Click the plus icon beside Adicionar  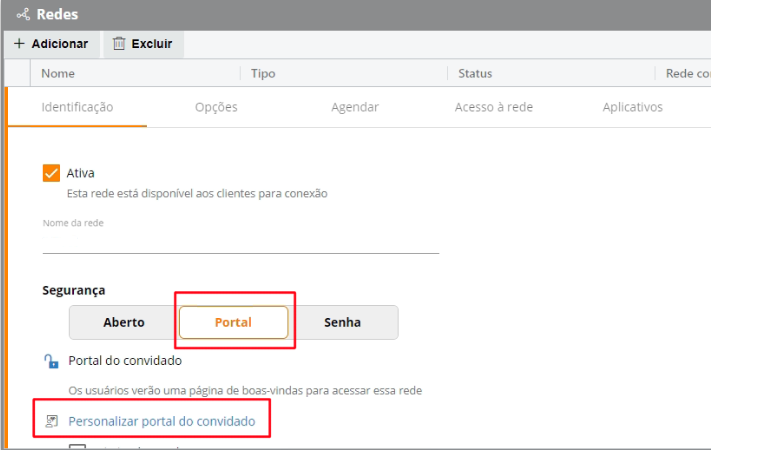click(x=19, y=44)
